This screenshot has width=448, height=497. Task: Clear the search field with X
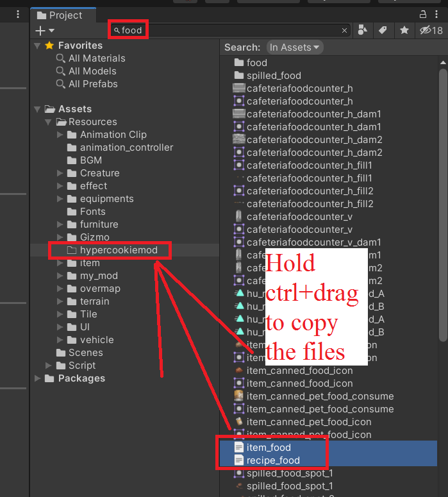pyautogui.click(x=344, y=30)
